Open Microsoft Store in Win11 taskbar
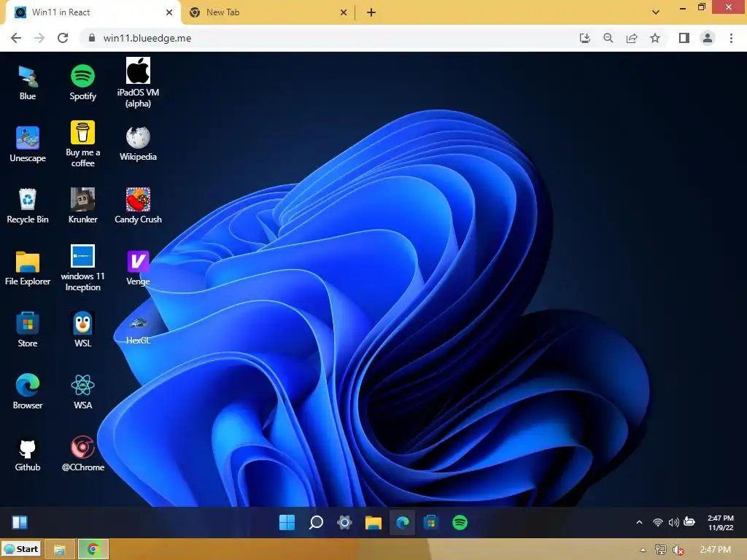Image resolution: width=747 pixels, height=560 pixels. 431,522
